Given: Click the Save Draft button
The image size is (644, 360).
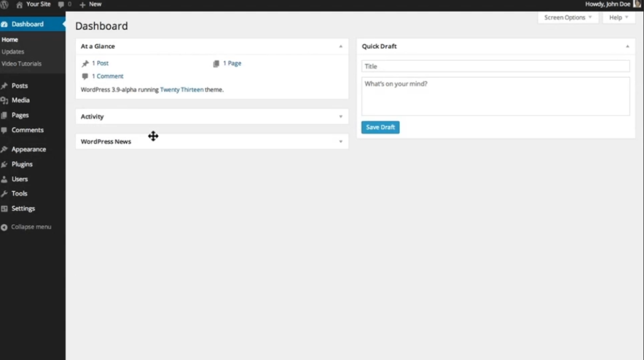Looking at the screenshot, I should 380,128.
